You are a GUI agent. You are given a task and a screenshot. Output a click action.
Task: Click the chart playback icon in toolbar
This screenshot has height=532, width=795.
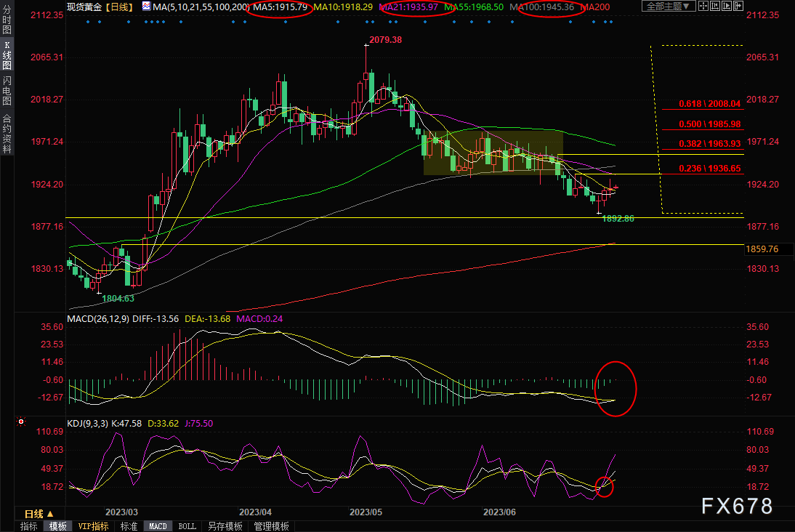(x=727, y=6)
